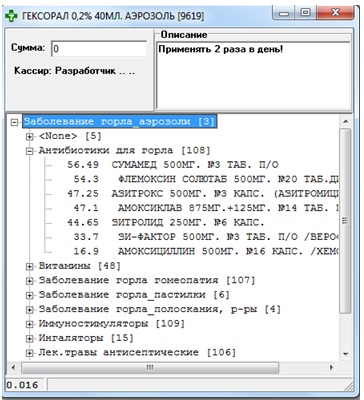Select ФЛЕМОКСИН СОЛЮТАБ 500МГ. №20 row
This screenshot has height=400, width=364.
point(206,179)
